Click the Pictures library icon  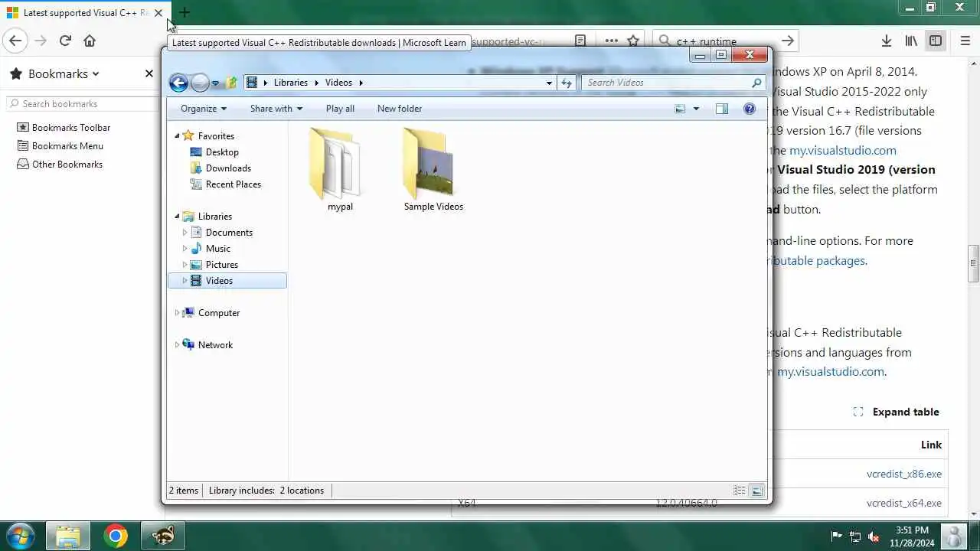[196, 265]
